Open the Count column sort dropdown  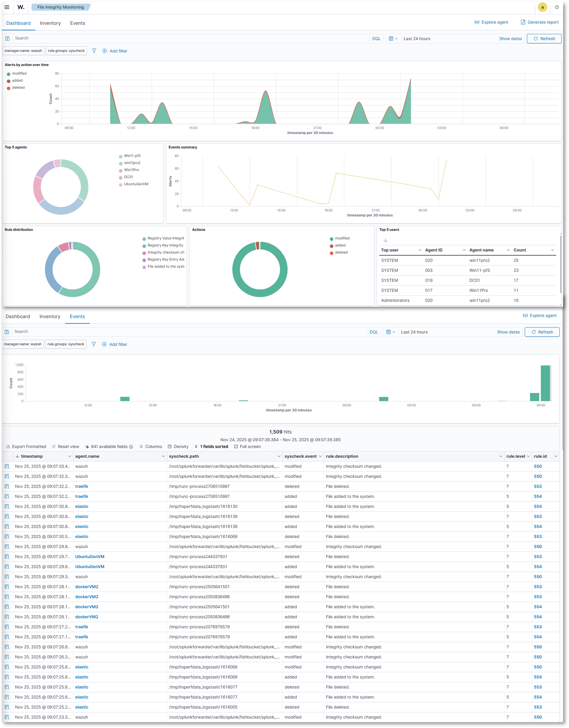click(x=552, y=250)
